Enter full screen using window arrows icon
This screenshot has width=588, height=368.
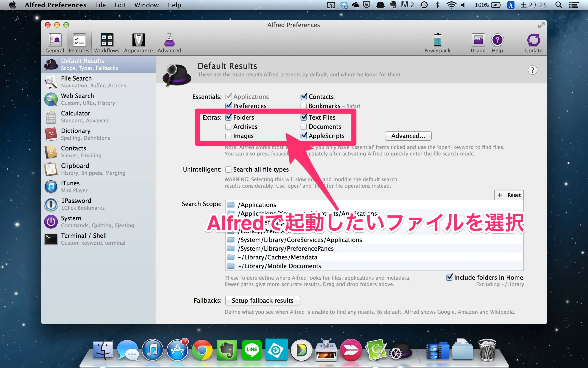click(x=541, y=25)
